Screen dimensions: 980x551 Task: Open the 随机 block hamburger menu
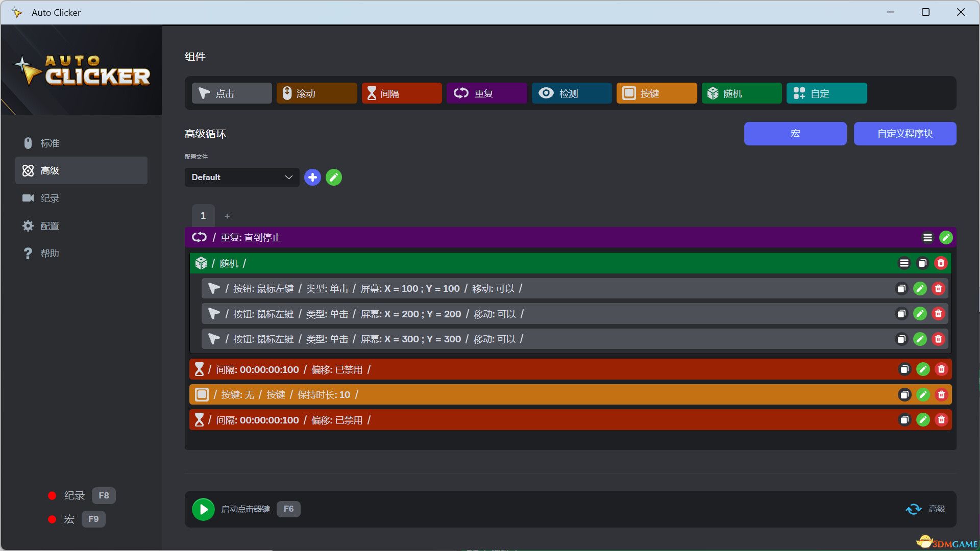(904, 263)
